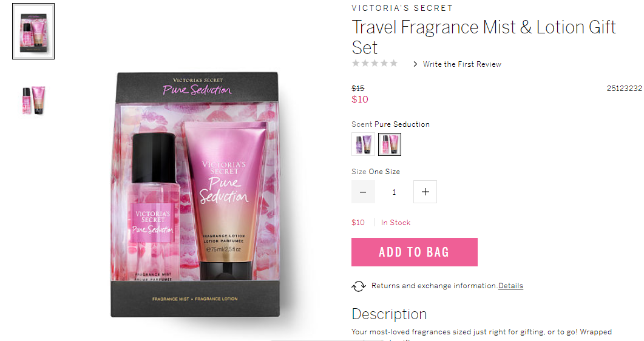This screenshot has height=341, width=644.
Task: Select the purple scent swatch
Action: pyautogui.click(x=363, y=144)
